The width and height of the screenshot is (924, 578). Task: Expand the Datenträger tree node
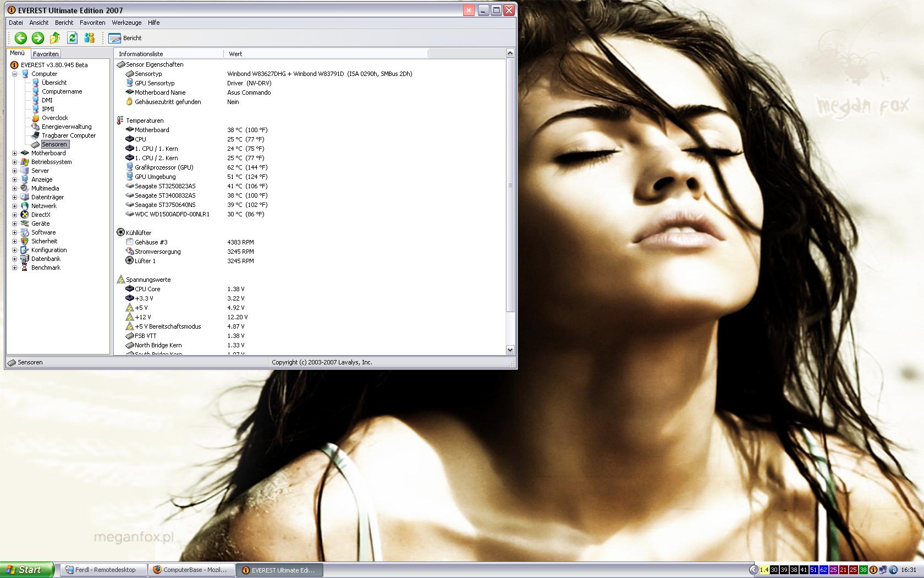click(x=15, y=197)
